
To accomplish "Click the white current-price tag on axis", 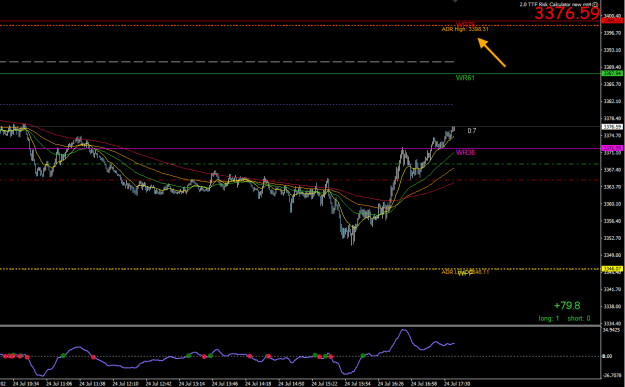I will 612,127.
